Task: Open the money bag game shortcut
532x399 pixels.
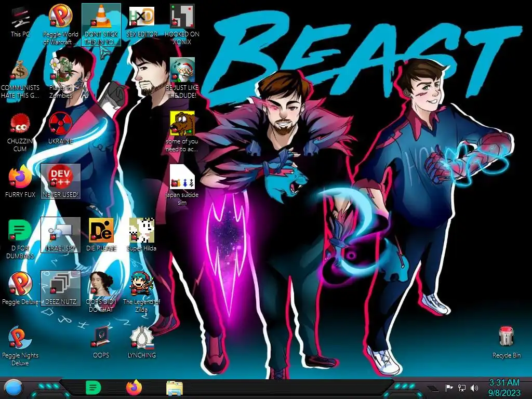Action: 20,78
